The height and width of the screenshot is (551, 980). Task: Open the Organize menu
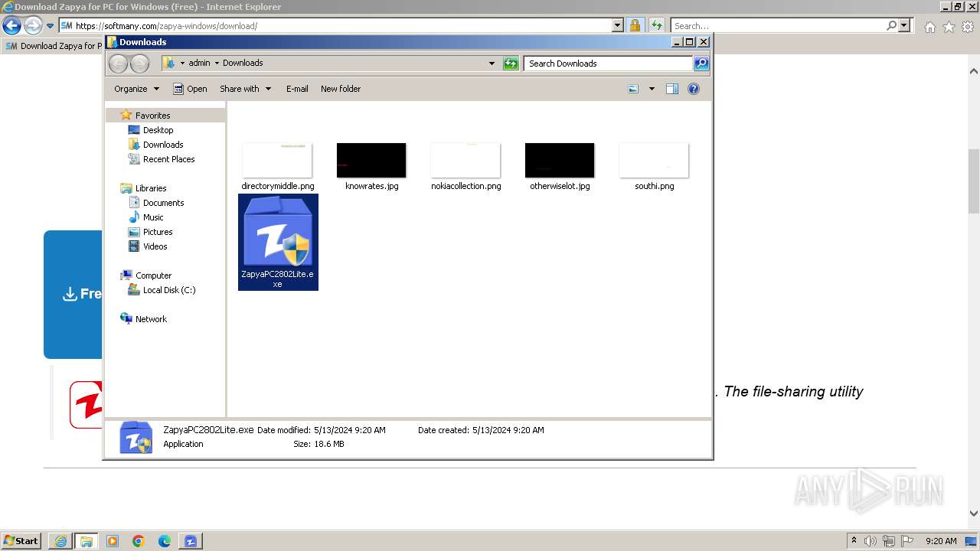[136, 89]
